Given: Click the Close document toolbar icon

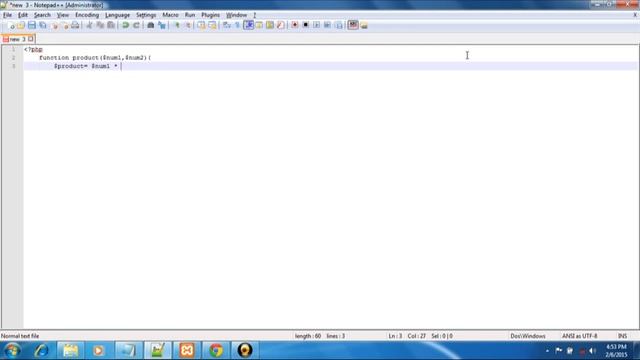Looking at the screenshot, I should pos(54,25).
